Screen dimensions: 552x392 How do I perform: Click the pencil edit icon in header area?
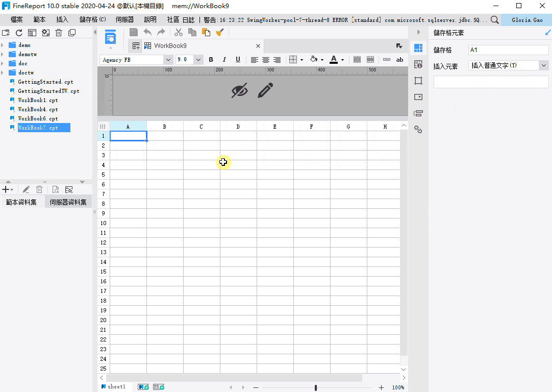click(265, 90)
